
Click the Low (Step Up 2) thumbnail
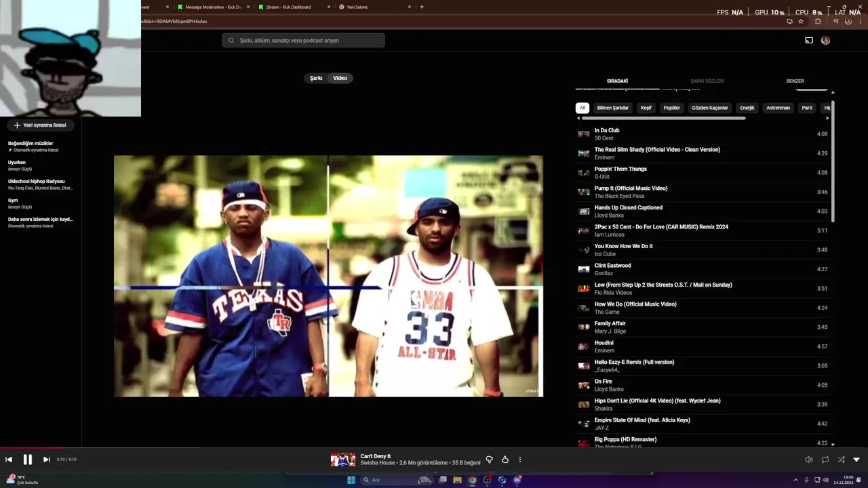583,289
